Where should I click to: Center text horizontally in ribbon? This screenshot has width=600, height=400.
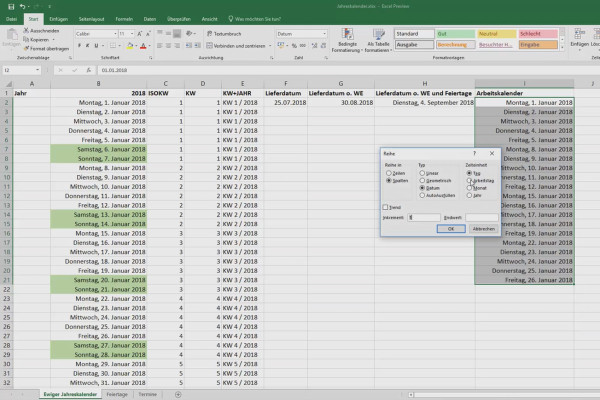168,46
